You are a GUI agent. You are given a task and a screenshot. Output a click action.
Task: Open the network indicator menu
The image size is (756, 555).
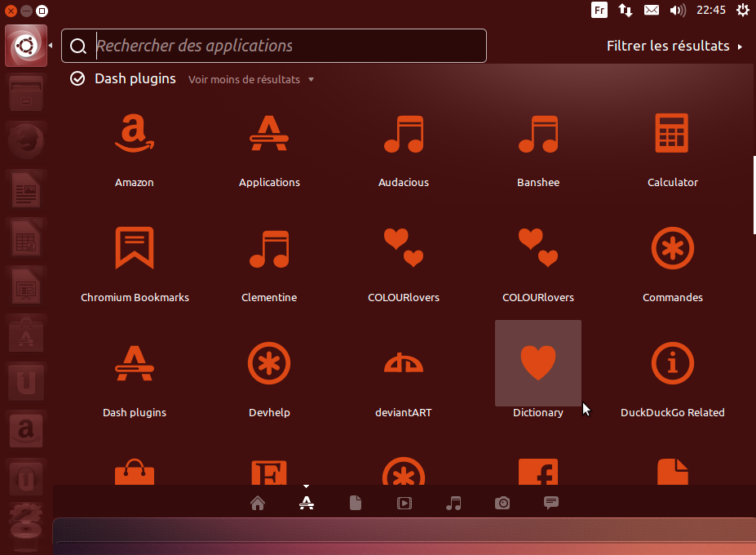(626, 10)
